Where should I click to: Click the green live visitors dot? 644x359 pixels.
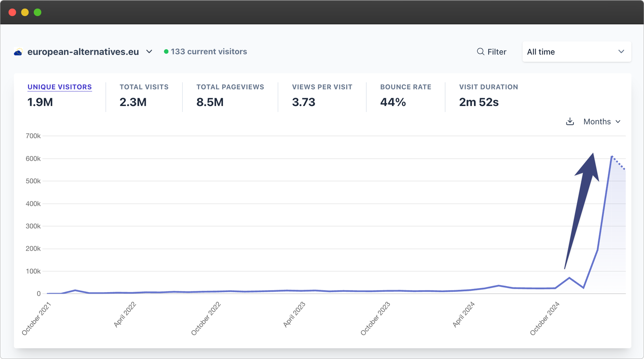point(166,52)
